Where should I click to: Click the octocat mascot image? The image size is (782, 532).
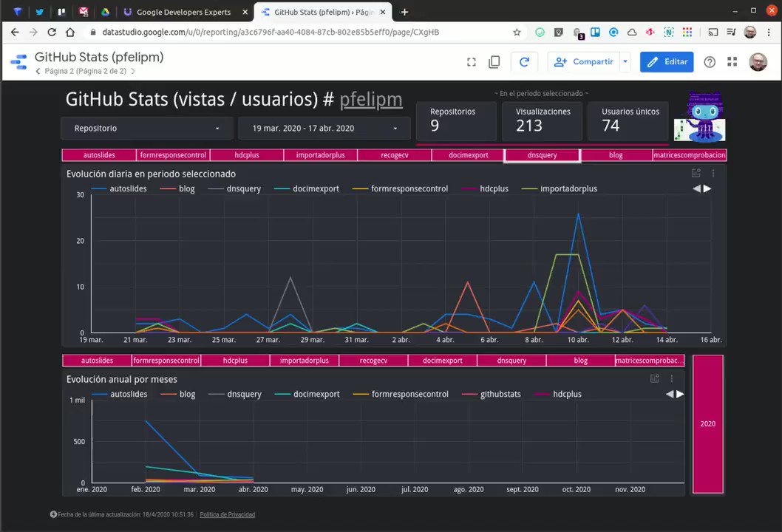click(x=700, y=117)
